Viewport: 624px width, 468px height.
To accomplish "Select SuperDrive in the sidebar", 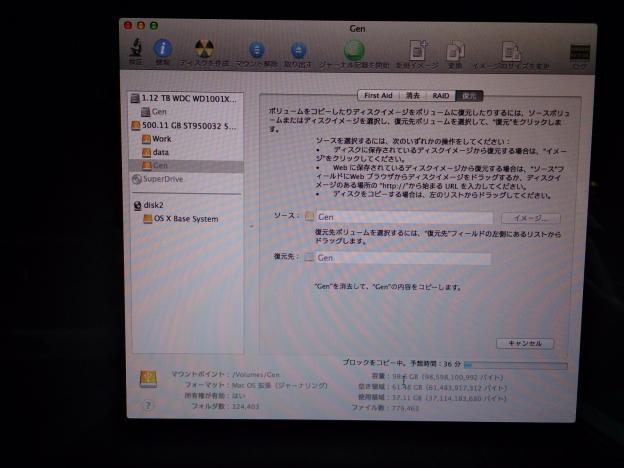I will click(186, 179).
